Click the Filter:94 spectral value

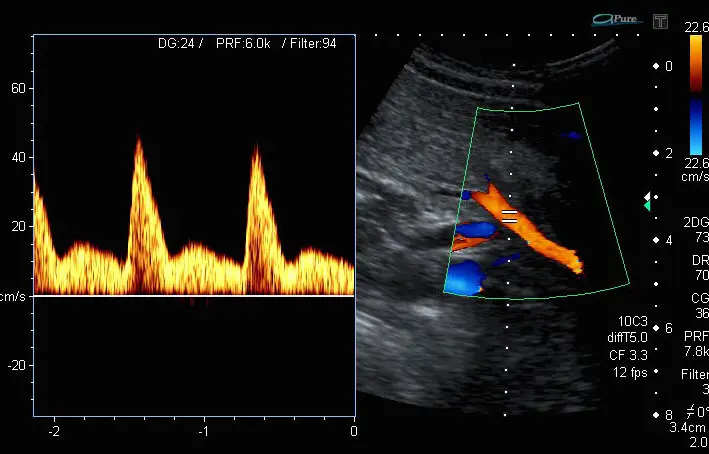click(x=313, y=43)
